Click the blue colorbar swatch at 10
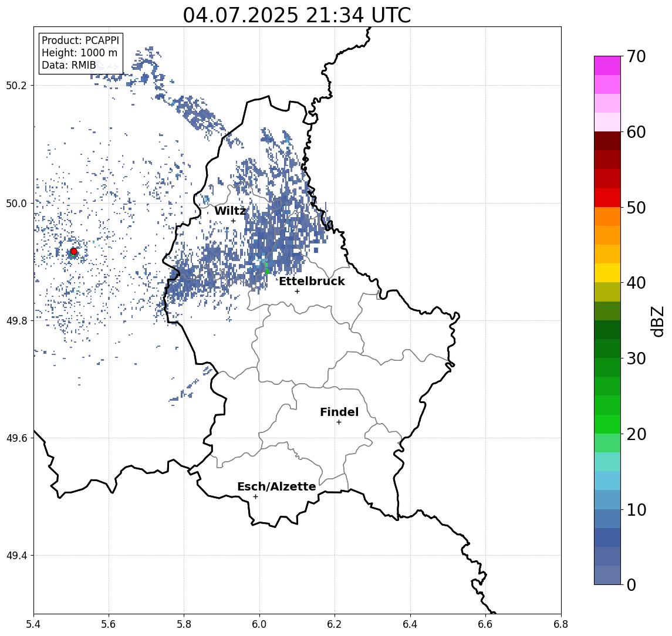The height and width of the screenshot is (636, 672). [607, 518]
